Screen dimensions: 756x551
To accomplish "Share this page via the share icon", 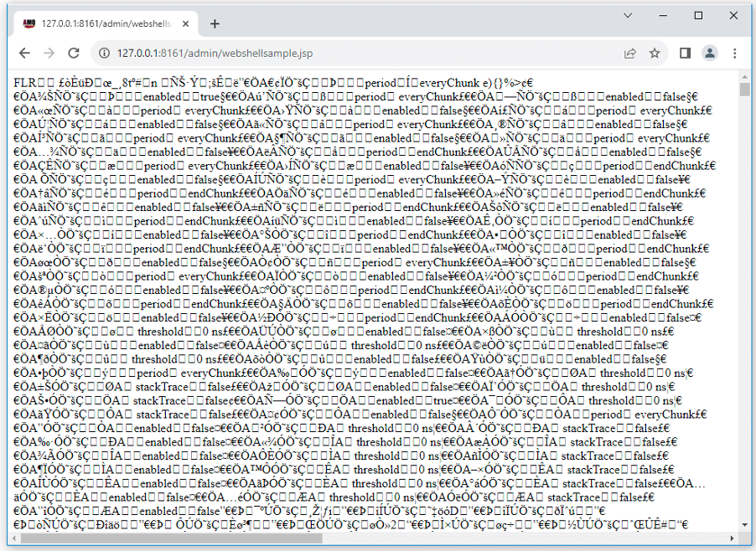I will coord(629,53).
